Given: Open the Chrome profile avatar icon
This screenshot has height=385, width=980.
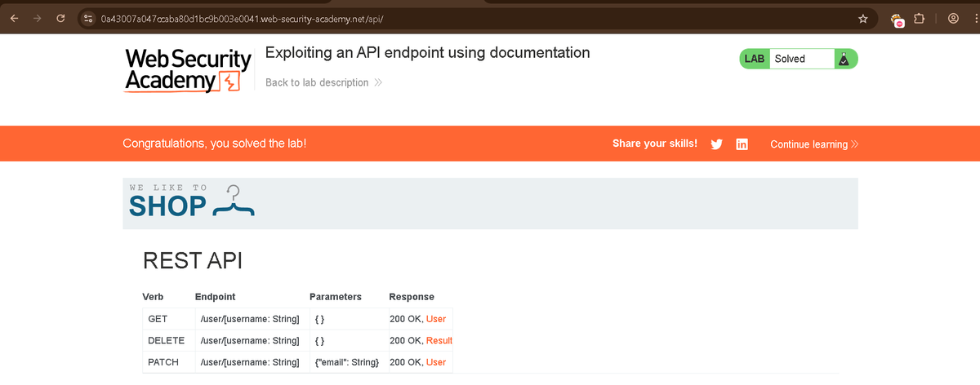Looking at the screenshot, I should coord(953,18).
